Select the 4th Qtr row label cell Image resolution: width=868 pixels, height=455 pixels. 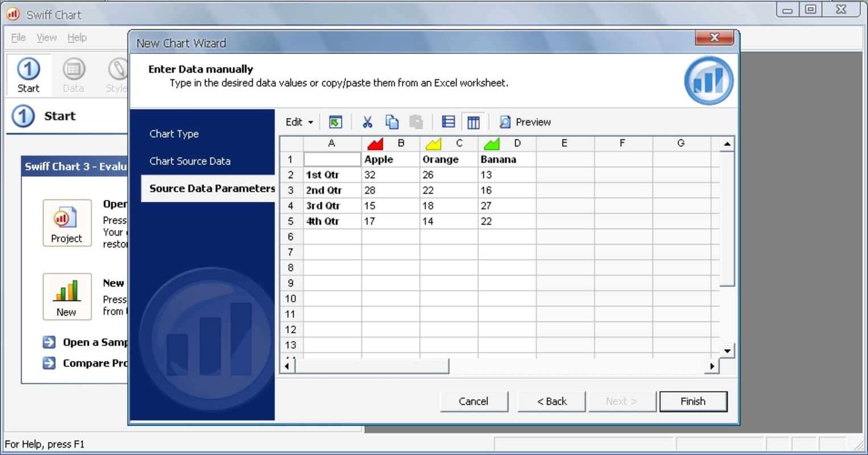(332, 221)
